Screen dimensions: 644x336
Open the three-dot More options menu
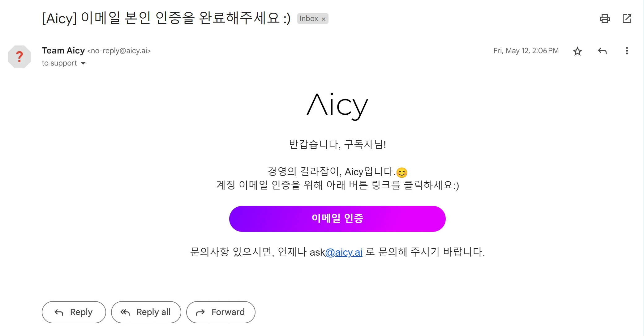pos(627,51)
